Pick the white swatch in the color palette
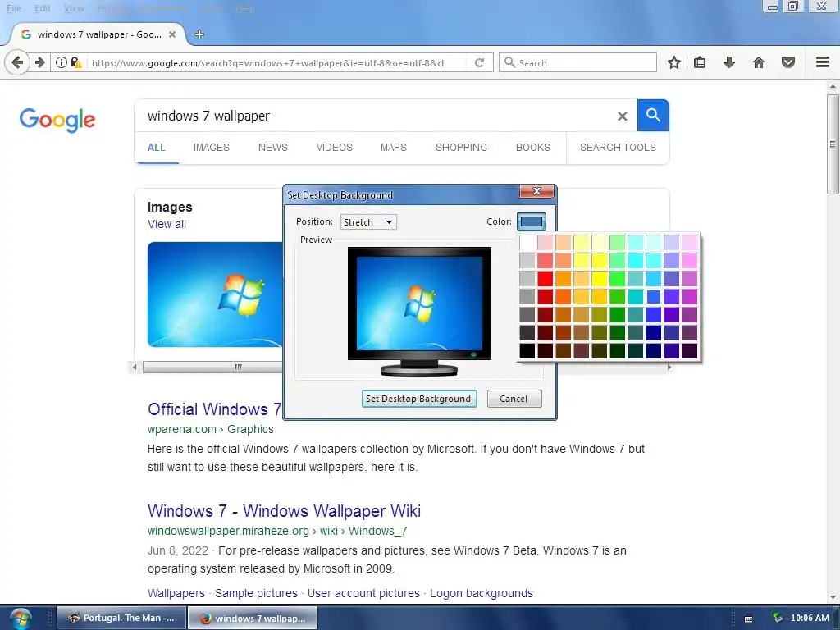Screen dimensions: 840x630 pyautogui.click(x=527, y=243)
